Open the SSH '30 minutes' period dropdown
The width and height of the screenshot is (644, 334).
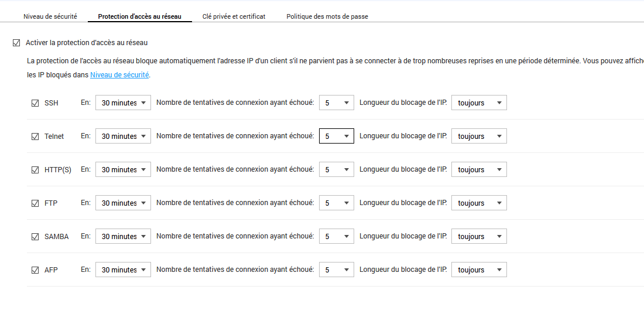[123, 103]
